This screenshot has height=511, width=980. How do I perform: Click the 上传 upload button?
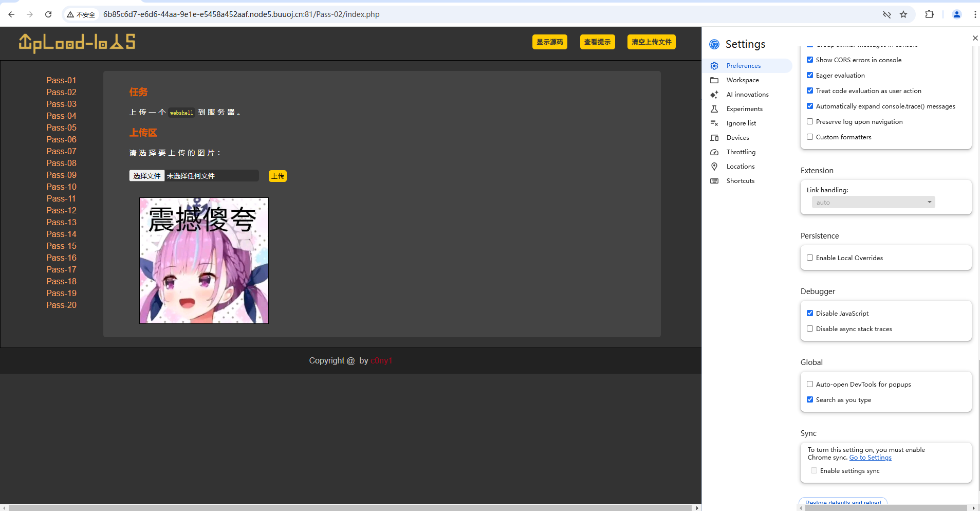[x=278, y=176]
